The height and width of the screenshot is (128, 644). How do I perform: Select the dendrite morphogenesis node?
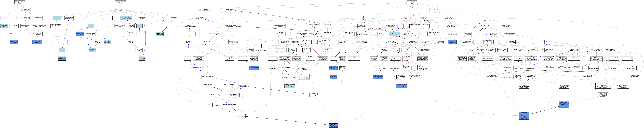click(229, 105)
